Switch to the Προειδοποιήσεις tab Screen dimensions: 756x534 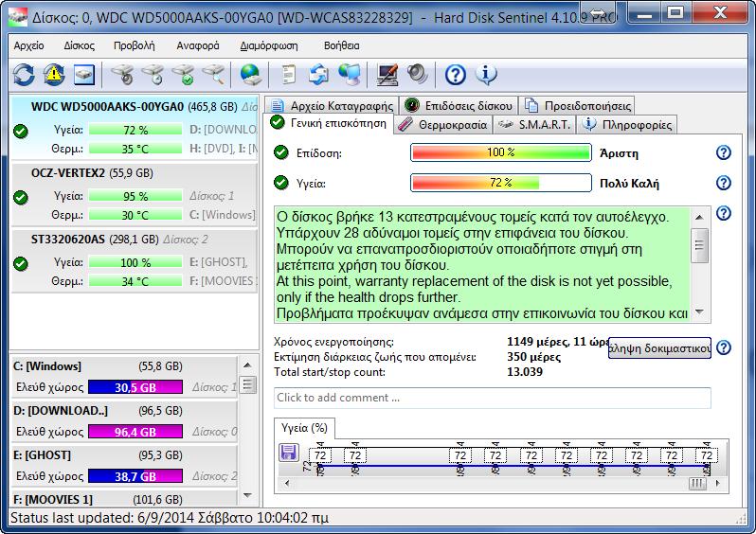coord(577,105)
